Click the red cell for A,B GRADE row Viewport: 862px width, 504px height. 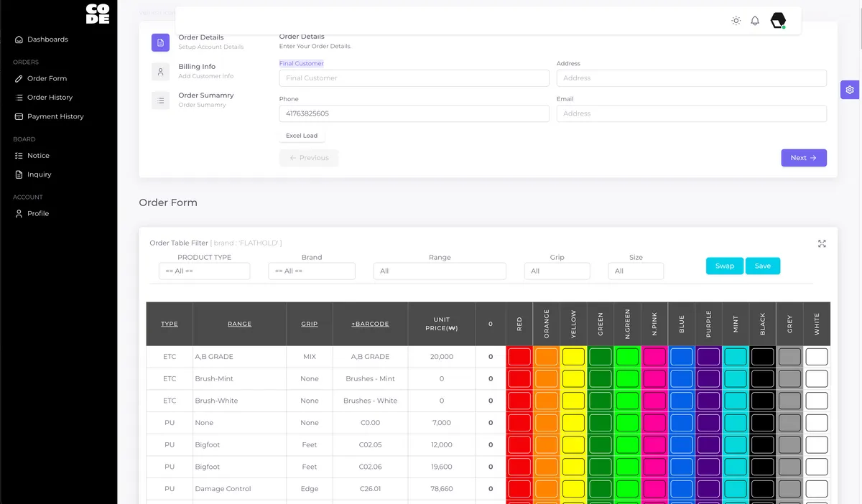click(x=519, y=357)
